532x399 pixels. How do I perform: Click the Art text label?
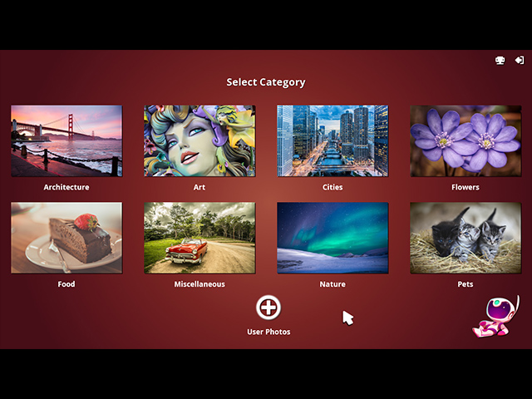click(x=199, y=187)
